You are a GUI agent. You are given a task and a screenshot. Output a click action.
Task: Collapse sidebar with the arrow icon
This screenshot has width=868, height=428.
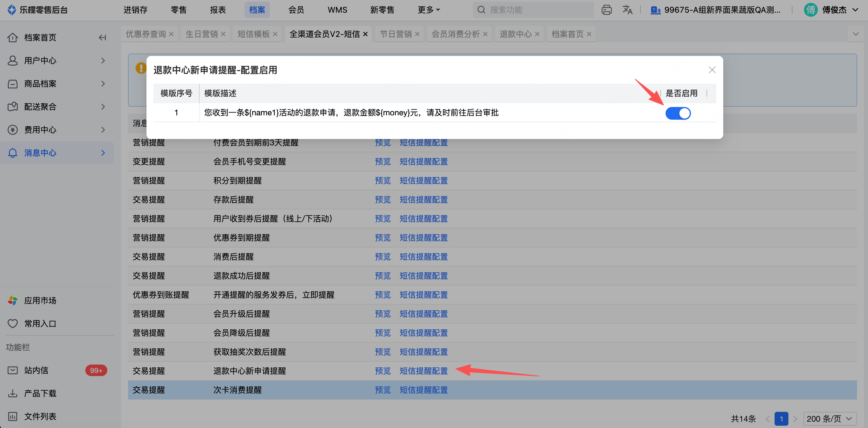tap(102, 37)
